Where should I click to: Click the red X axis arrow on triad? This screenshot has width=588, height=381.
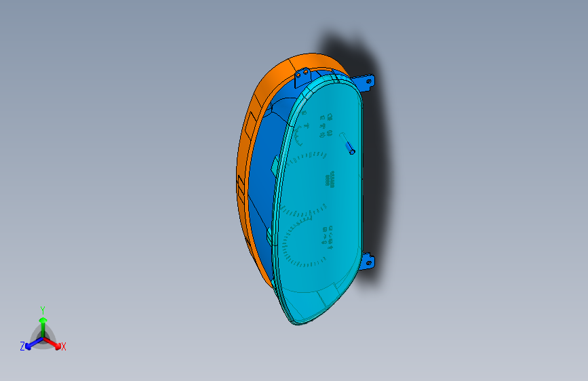point(54,343)
